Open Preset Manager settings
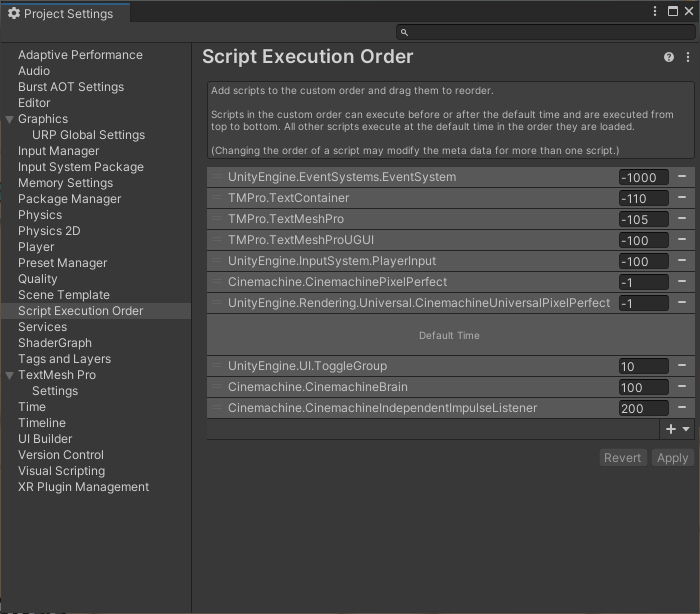The image size is (700, 614). click(x=62, y=263)
